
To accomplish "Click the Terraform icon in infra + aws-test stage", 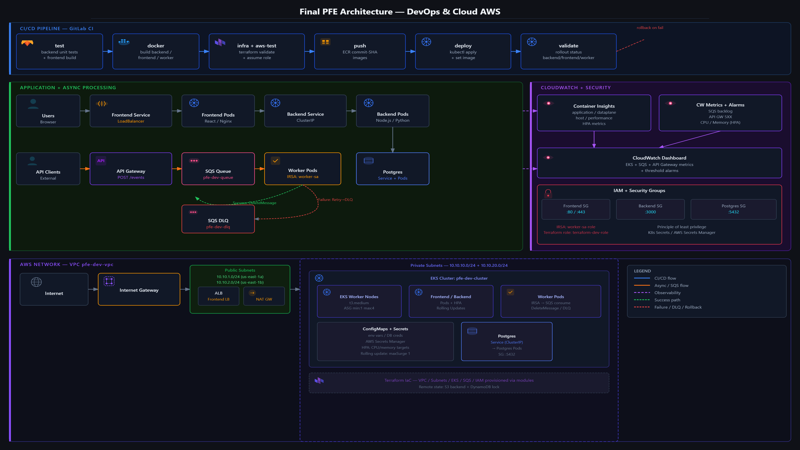I will [x=220, y=42].
